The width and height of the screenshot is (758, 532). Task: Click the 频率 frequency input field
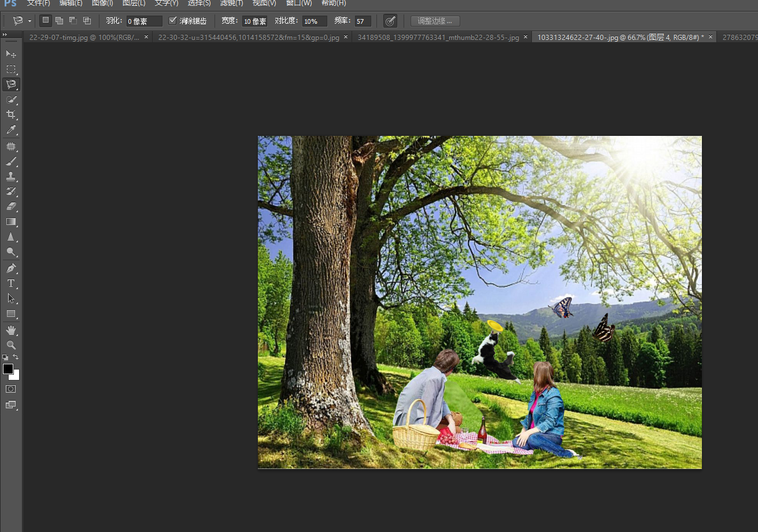coord(363,21)
